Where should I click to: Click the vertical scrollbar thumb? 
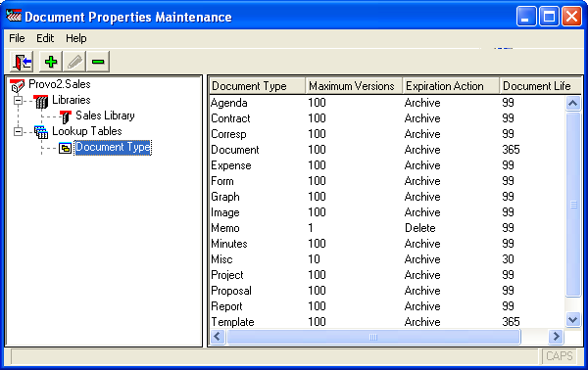pyautogui.click(x=573, y=205)
